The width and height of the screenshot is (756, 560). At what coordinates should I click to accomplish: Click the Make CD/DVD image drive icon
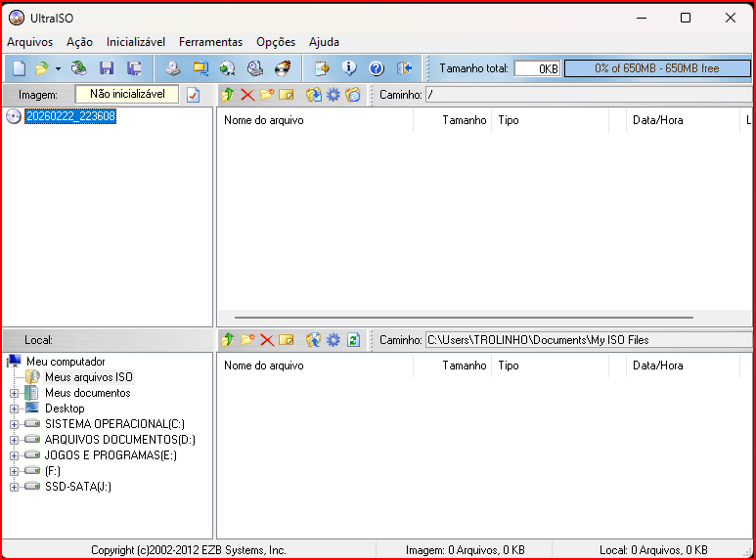tap(172, 68)
